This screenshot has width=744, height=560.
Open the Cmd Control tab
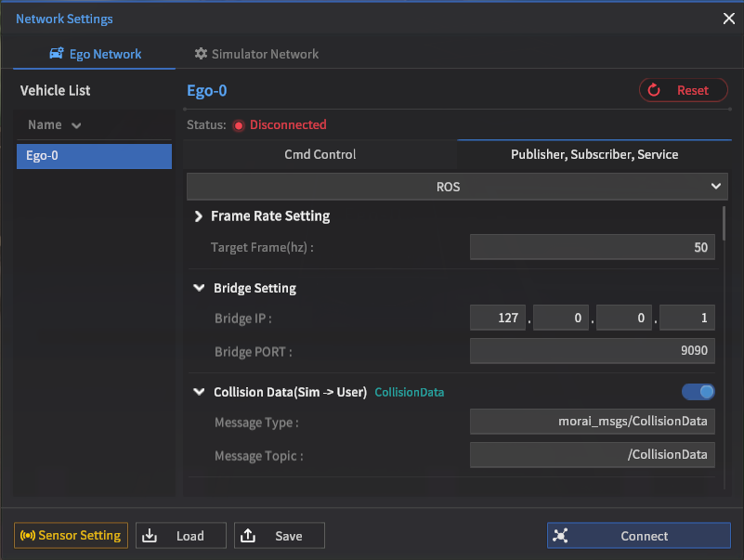320,154
